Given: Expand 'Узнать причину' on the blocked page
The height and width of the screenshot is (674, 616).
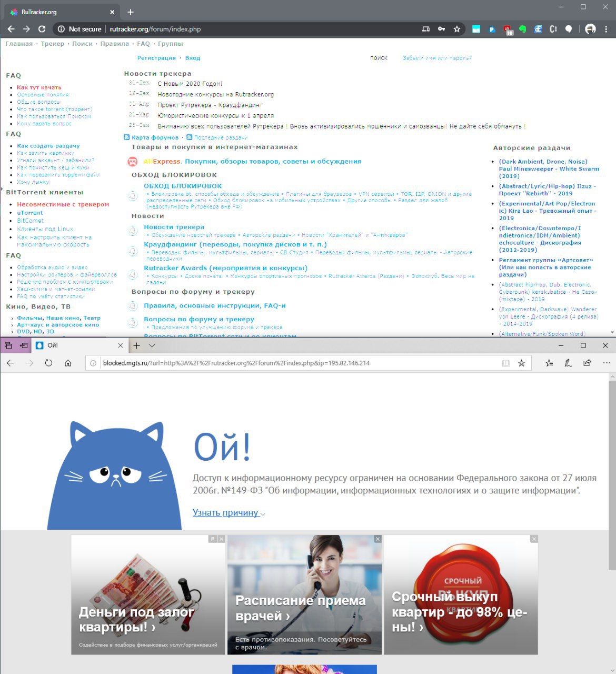Looking at the screenshot, I should click(x=228, y=513).
